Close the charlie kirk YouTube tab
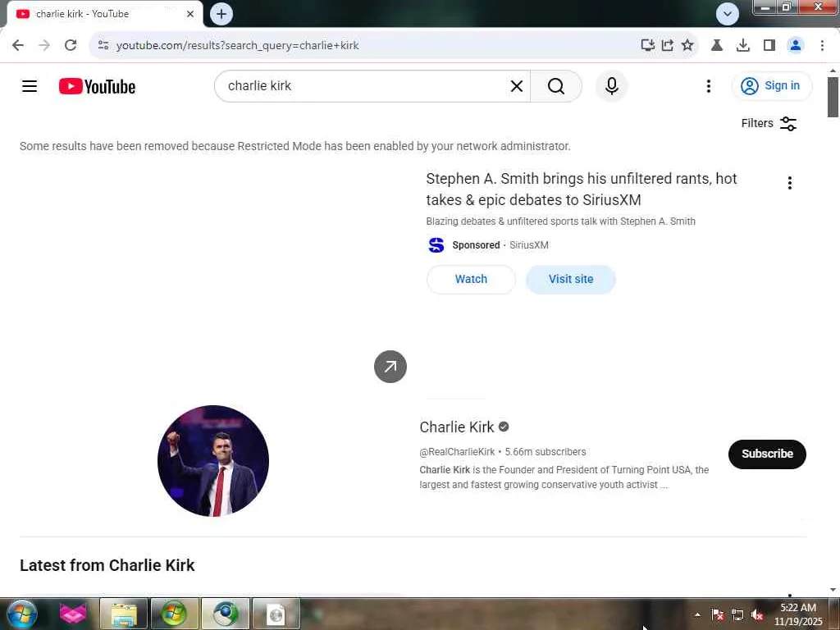 (190, 14)
